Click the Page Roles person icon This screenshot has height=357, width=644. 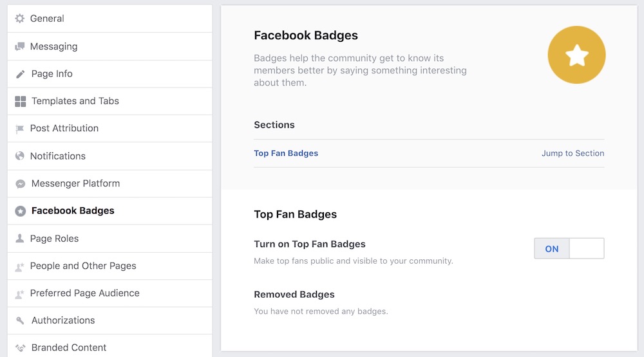[20, 239]
